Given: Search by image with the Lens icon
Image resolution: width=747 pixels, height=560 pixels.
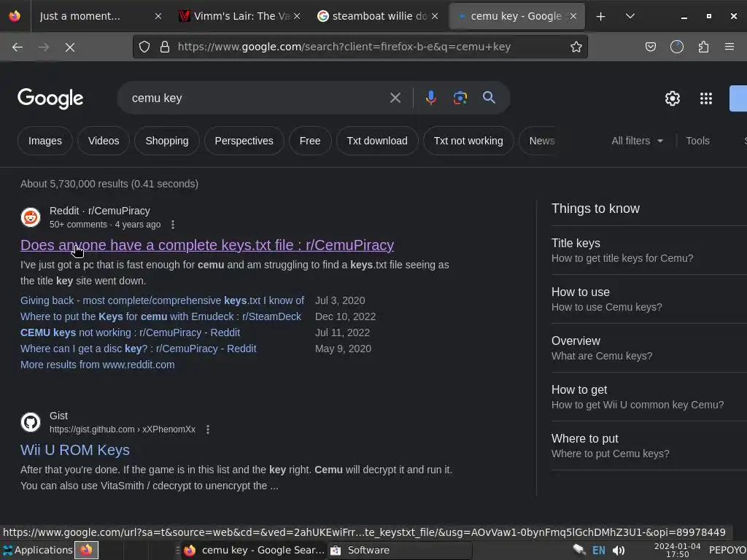Looking at the screenshot, I should [x=460, y=98].
